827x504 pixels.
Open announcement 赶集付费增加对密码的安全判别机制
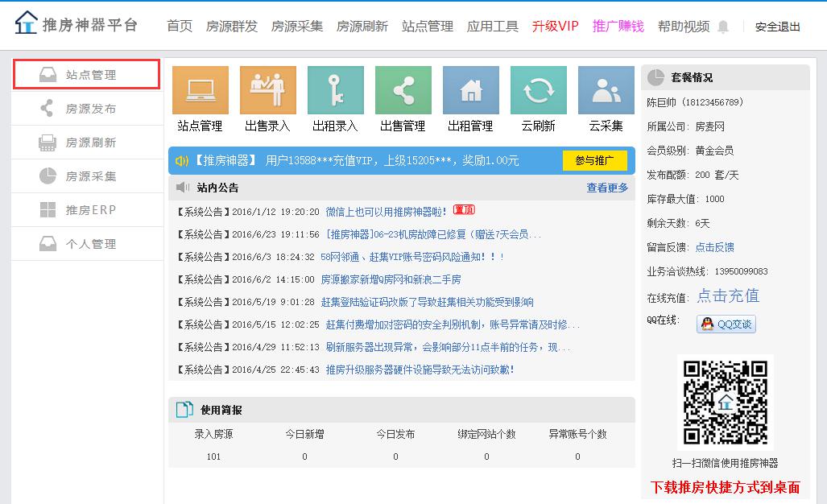453,324
